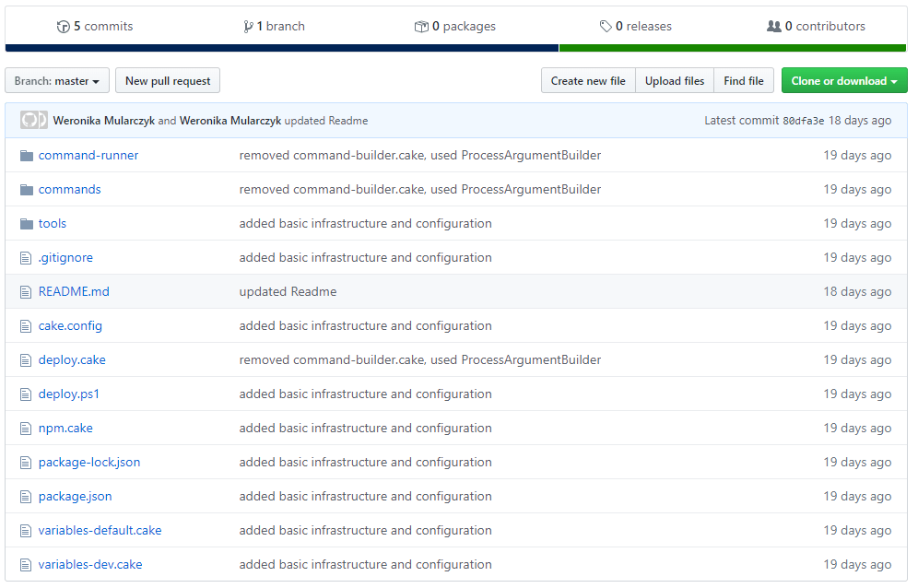Click the packages box icon

[421, 27]
